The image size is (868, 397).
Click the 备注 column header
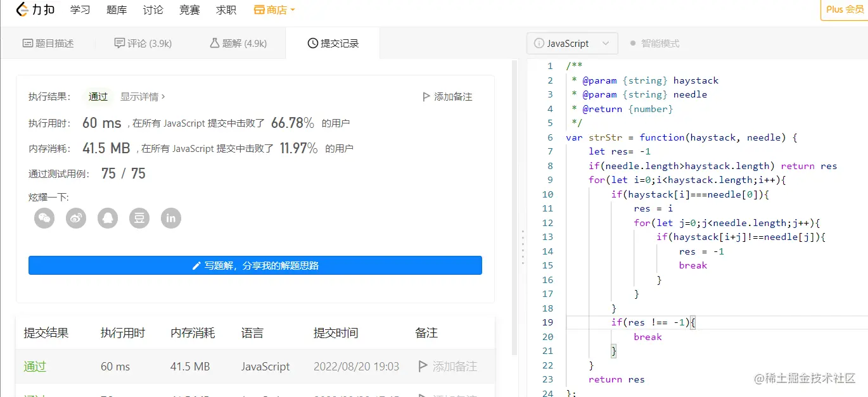coord(426,332)
